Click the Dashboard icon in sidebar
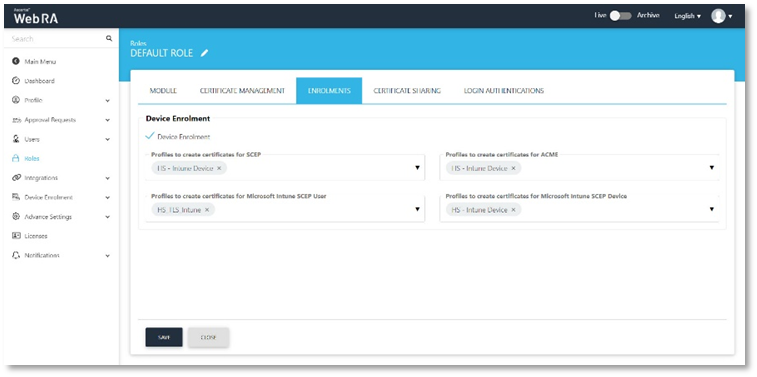The height and width of the screenshot is (377, 757). click(15, 81)
